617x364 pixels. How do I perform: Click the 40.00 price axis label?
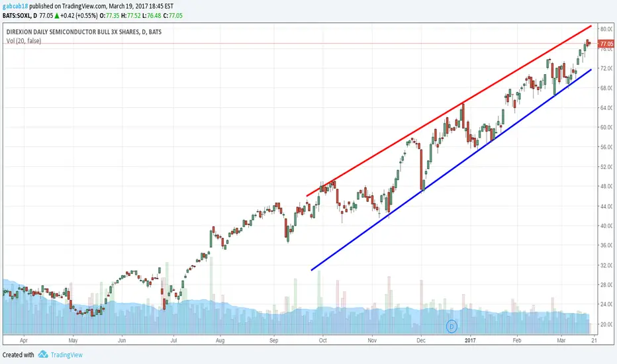pos(607,226)
